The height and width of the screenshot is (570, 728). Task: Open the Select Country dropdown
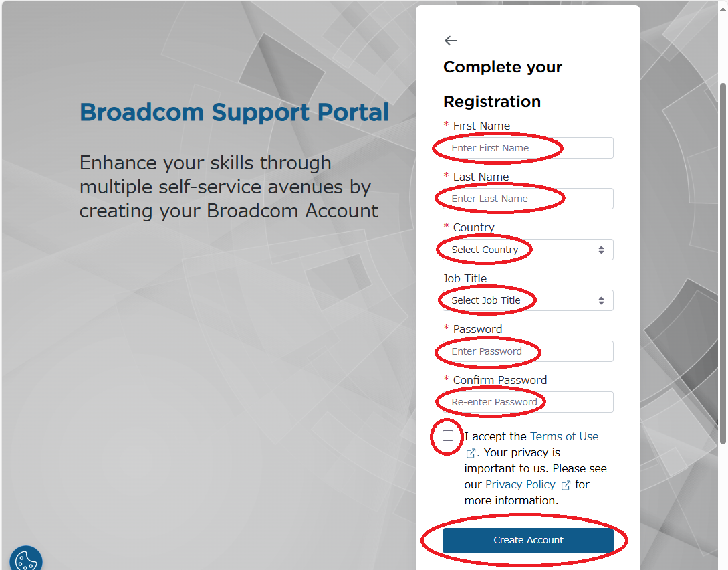coord(528,250)
